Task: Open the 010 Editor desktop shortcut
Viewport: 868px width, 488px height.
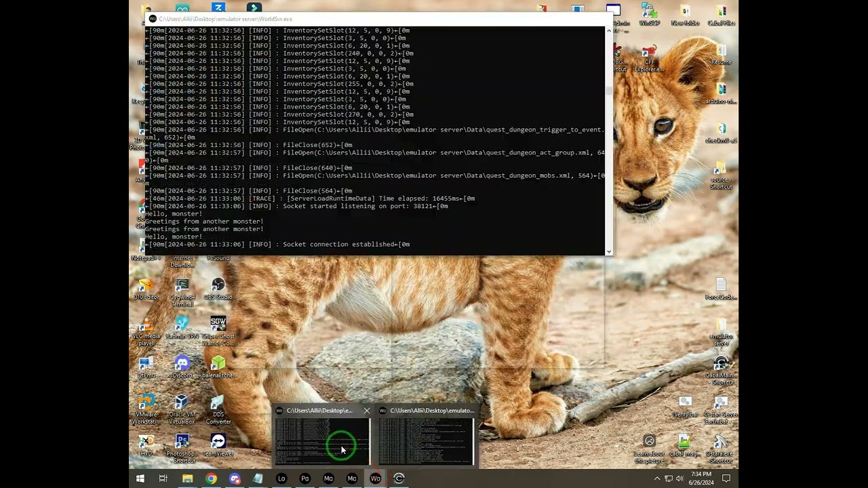Action: 146,288
